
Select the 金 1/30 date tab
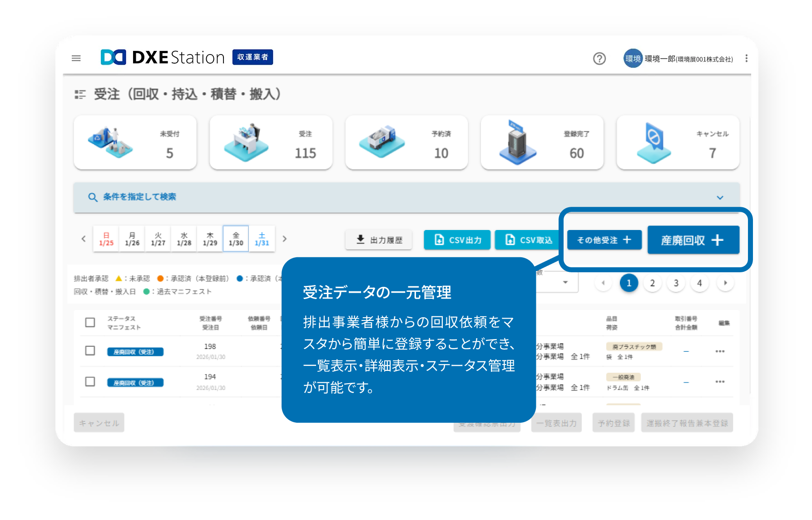click(236, 239)
